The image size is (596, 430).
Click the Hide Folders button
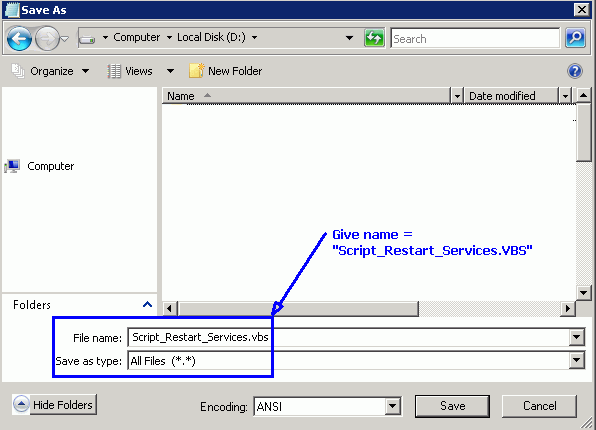click(x=63, y=405)
